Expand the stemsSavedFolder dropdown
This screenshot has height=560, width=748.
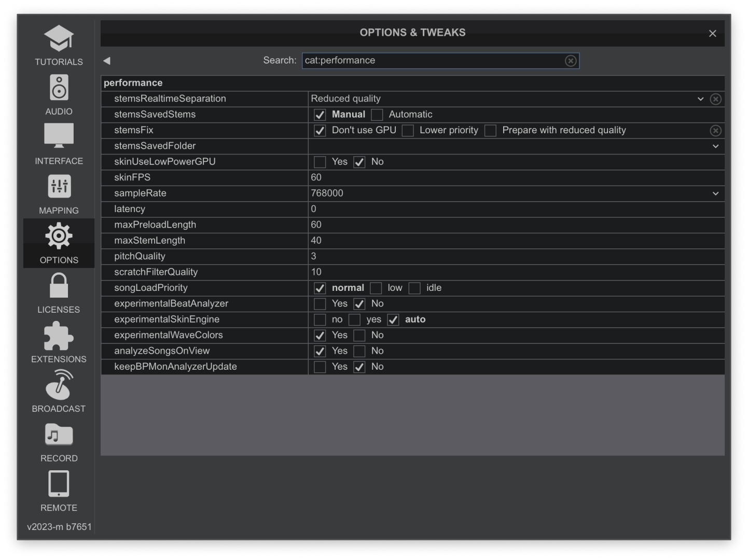[715, 146]
